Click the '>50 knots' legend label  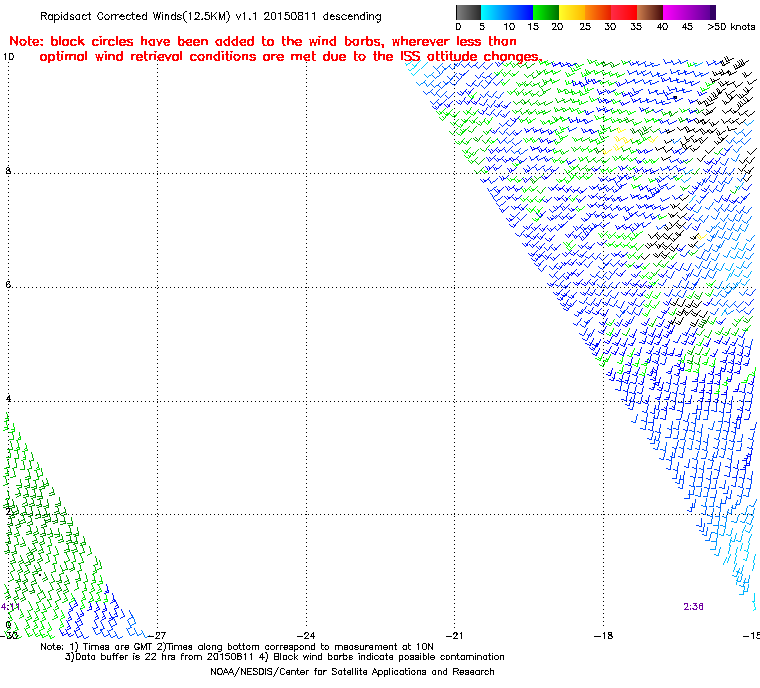(x=731, y=27)
